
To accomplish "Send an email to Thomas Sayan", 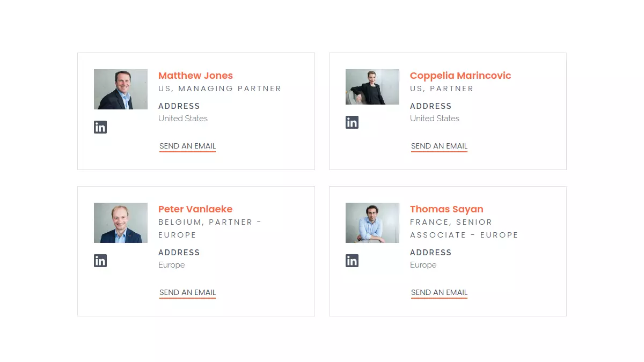I will pos(439,292).
